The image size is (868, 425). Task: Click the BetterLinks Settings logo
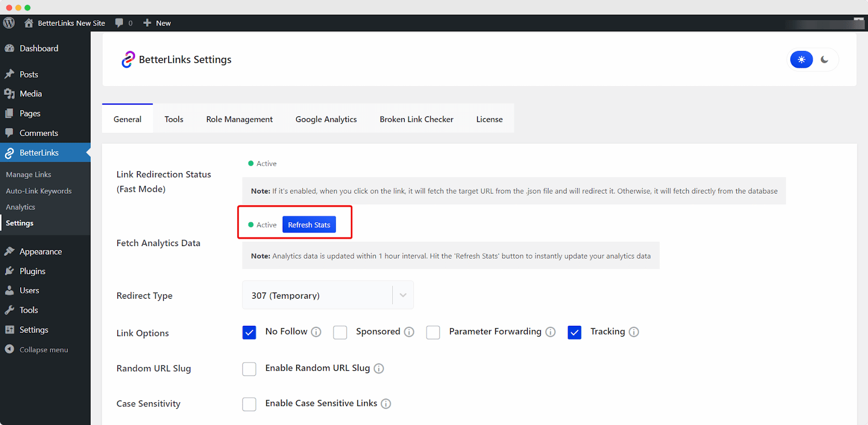point(128,60)
